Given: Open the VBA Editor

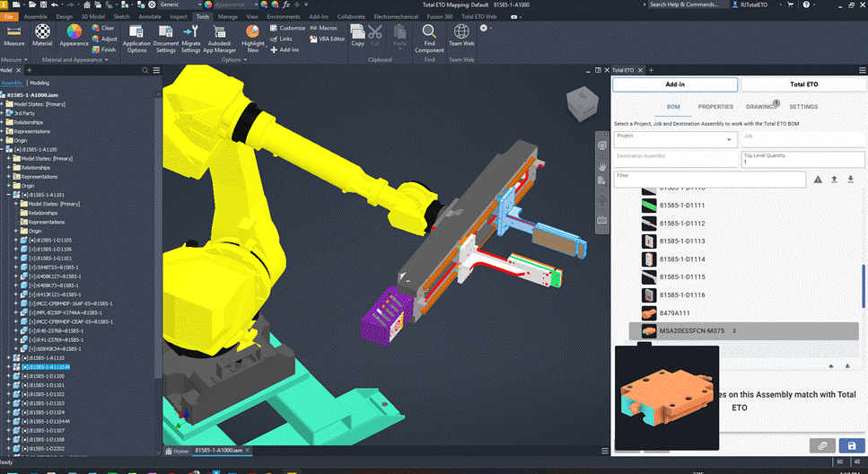Looking at the screenshot, I should click(x=327, y=39).
